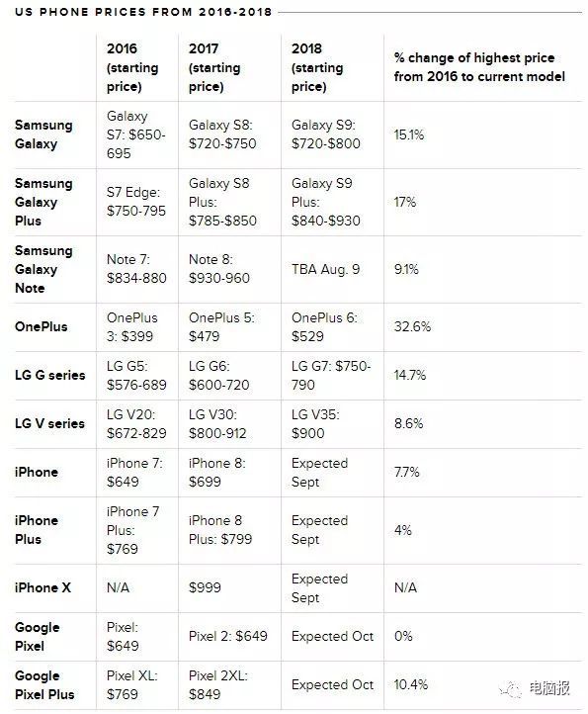
Task: Click the US Phone Prices title text
Action: 143,12
